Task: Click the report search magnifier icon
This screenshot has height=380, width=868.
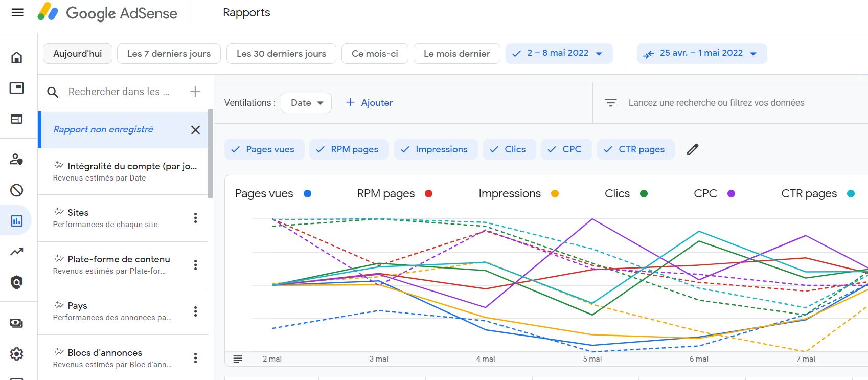Action: tap(53, 92)
